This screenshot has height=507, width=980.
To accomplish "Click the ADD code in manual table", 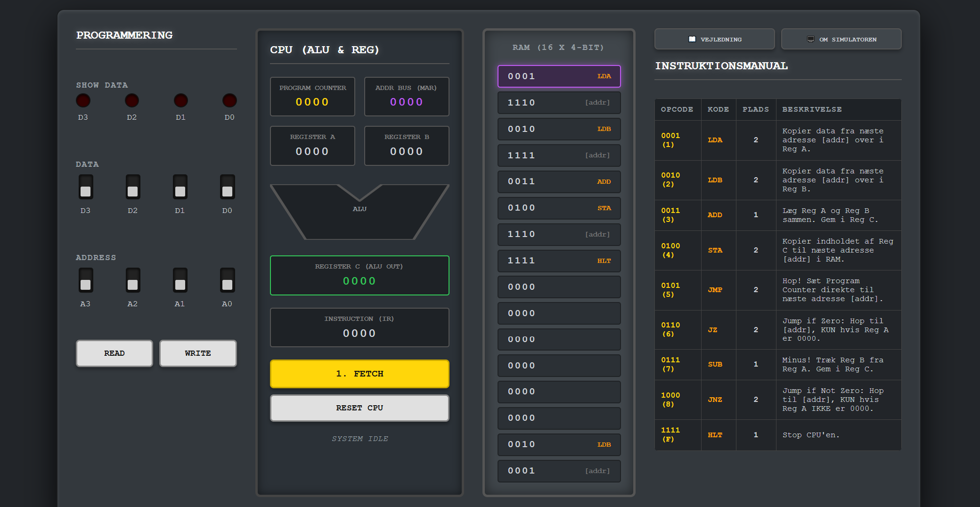I will point(715,215).
